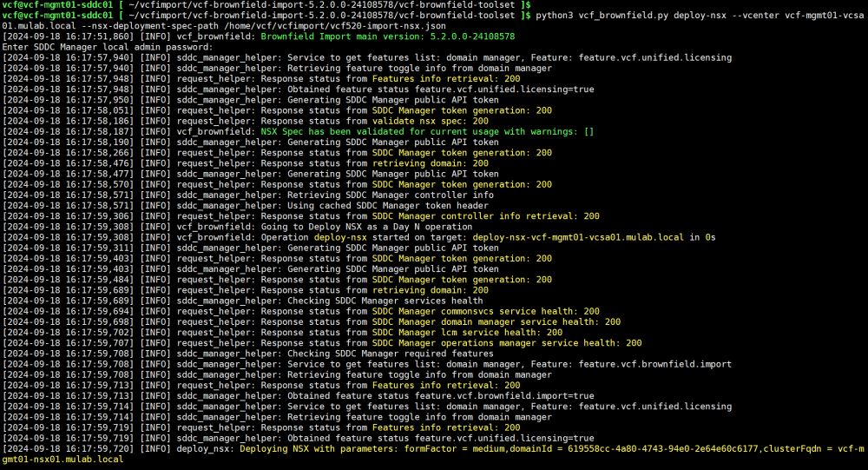Click 'SDDC Manager controller info retrieval: 200'
Image resolution: width=868 pixels, height=470 pixels.
point(485,216)
